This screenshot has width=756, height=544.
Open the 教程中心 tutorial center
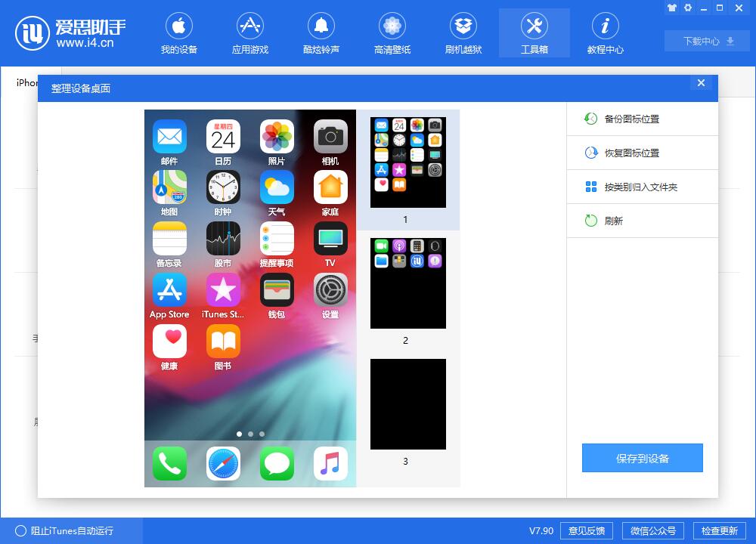[x=605, y=32]
